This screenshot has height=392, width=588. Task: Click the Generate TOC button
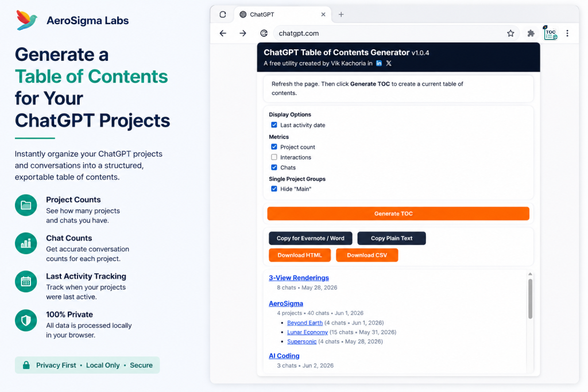399,214
